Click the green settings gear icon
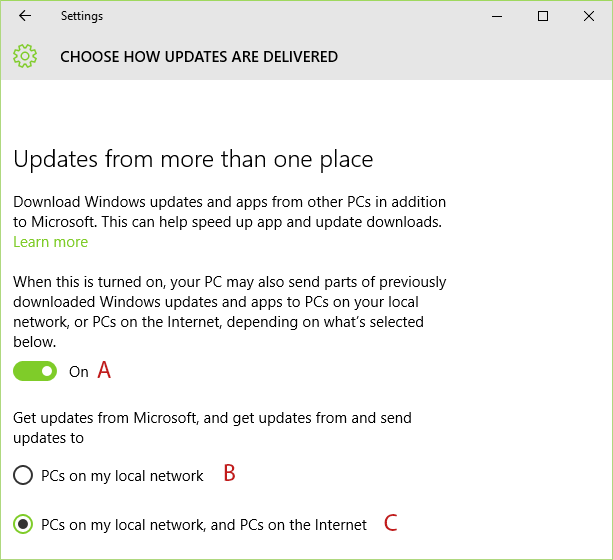613x560 pixels. (25, 56)
